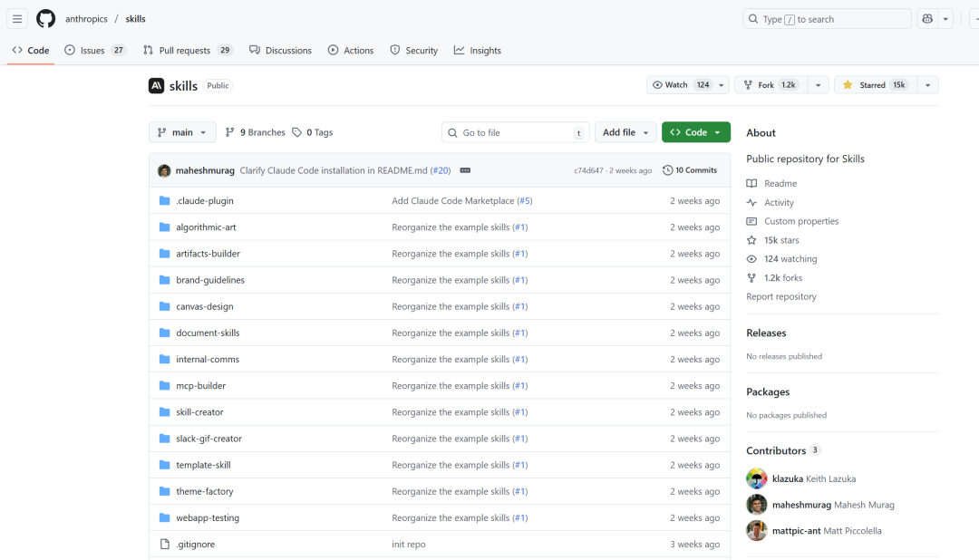979x560 pixels.
Task: Open the algorithmic-art folder
Action: tap(206, 227)
